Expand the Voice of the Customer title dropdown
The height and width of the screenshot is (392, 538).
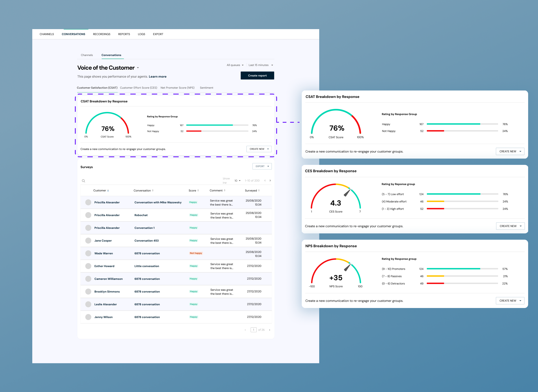[138, 68]
